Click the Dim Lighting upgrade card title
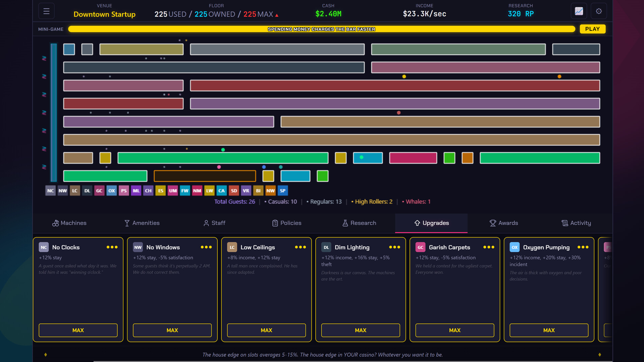Viewport: 644px width, 362px height. 352,247
